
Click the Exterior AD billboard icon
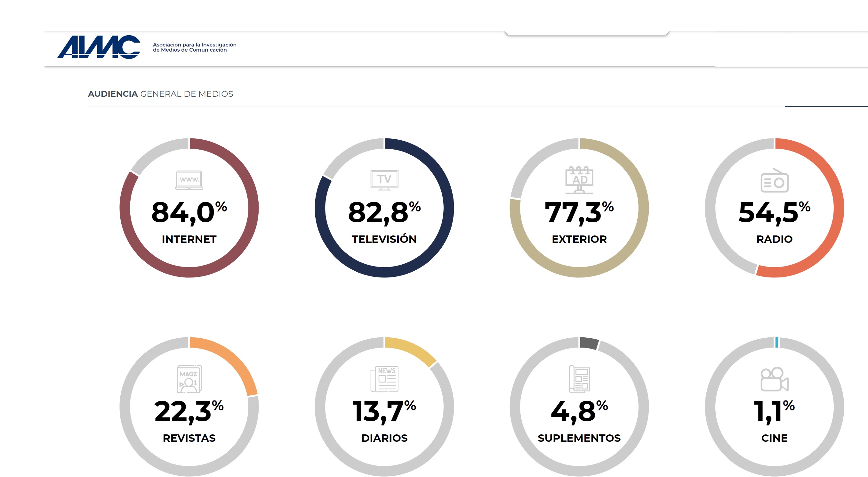pos(579,180)
